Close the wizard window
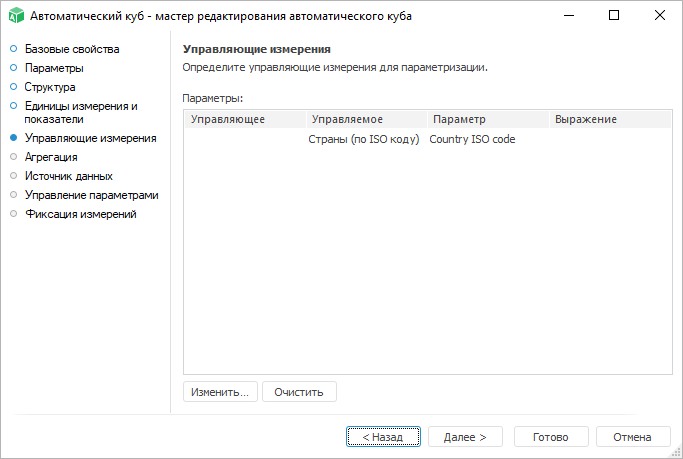683x459 pixels. (x=659, y=16)
